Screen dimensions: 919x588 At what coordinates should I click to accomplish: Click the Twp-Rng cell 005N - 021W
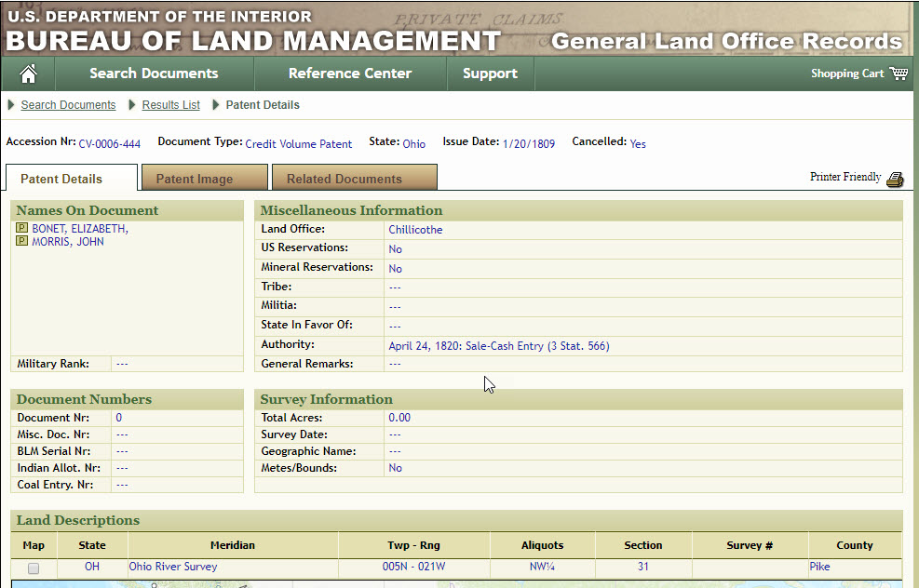(x=413, y=567)
